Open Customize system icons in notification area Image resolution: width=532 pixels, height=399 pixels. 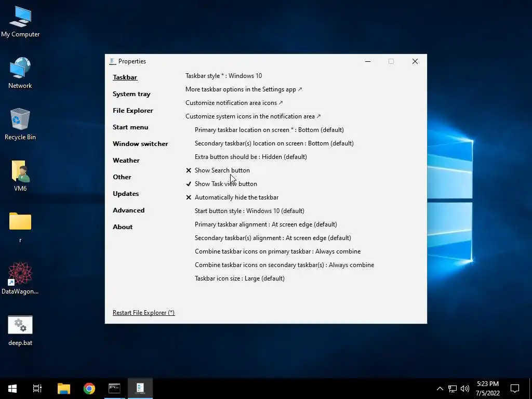(253, 116)
